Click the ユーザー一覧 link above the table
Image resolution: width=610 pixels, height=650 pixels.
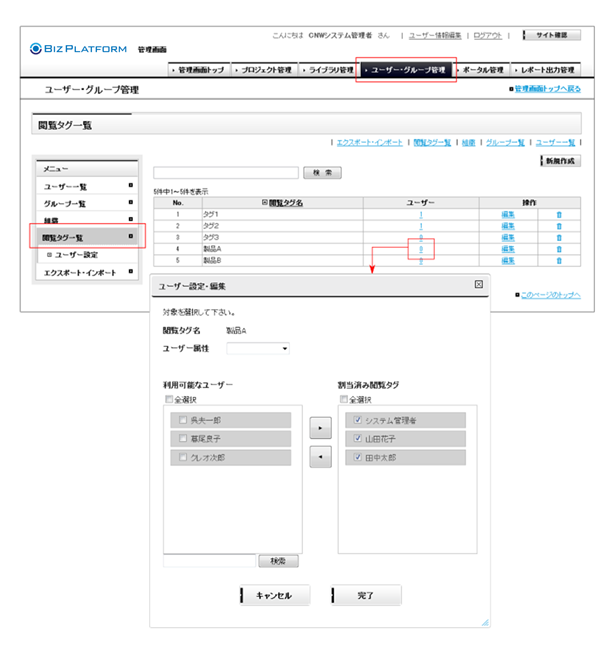tap(555, 143)
